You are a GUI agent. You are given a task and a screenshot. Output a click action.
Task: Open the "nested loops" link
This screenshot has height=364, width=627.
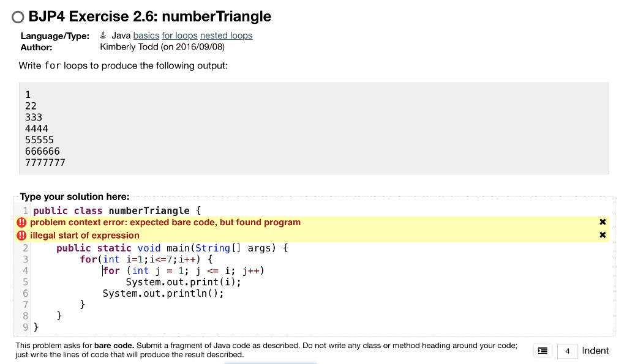[226, 35]
